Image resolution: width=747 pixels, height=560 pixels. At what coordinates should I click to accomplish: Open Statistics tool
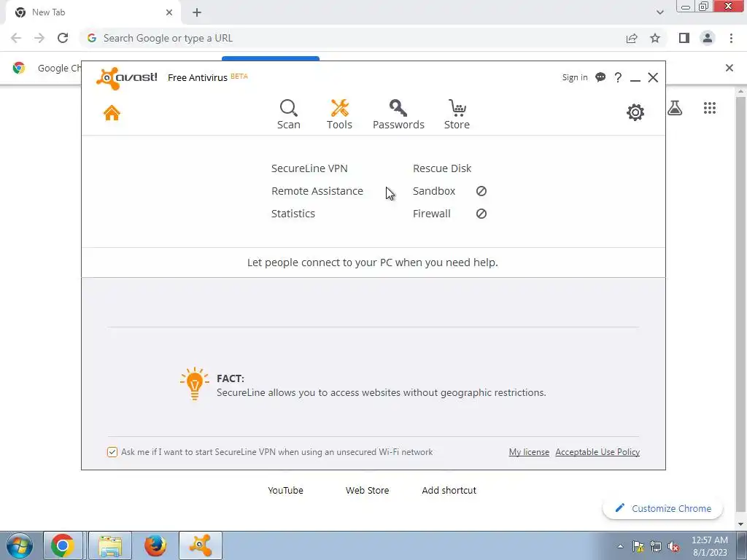[x=293, y=214]
